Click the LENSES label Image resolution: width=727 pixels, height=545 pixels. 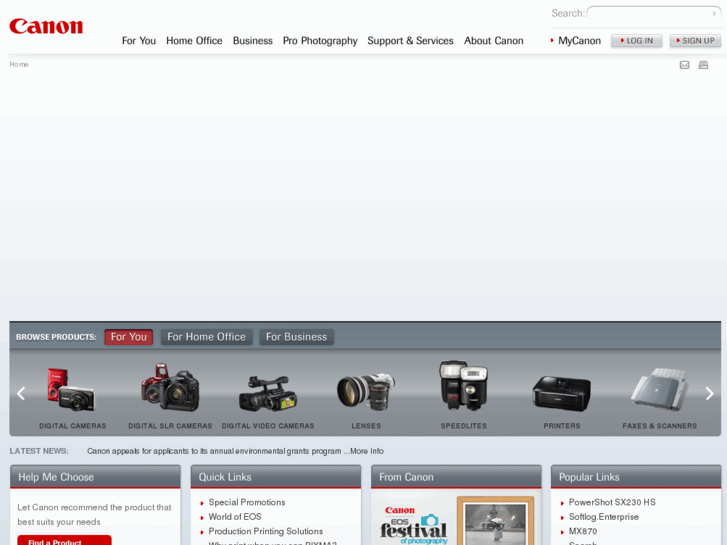pos(366,426)
